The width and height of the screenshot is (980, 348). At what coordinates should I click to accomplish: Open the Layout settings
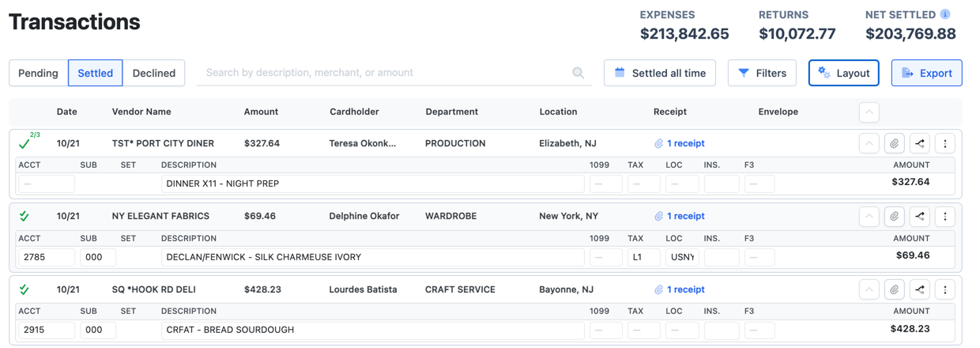pyautogui.click(x=844, y=73)
